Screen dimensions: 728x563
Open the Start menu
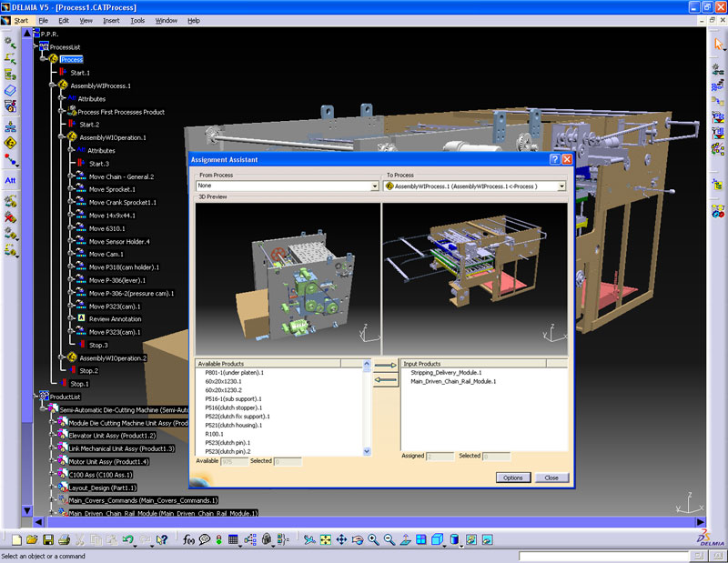[x=21, y=20]
